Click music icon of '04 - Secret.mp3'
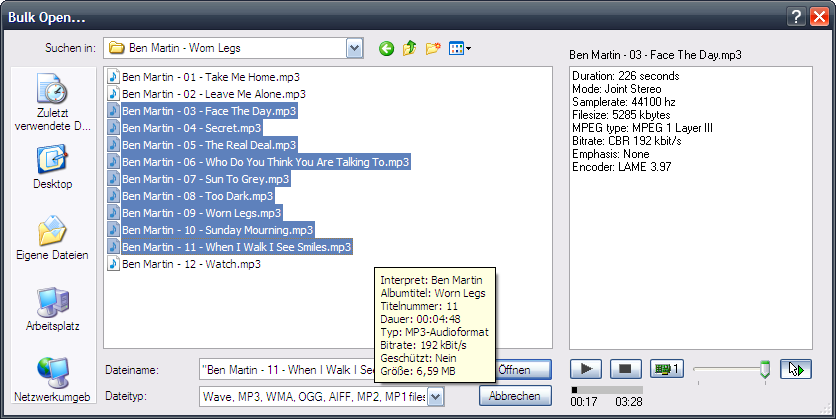This screenshot has height=419, width=836. (113, 128)
